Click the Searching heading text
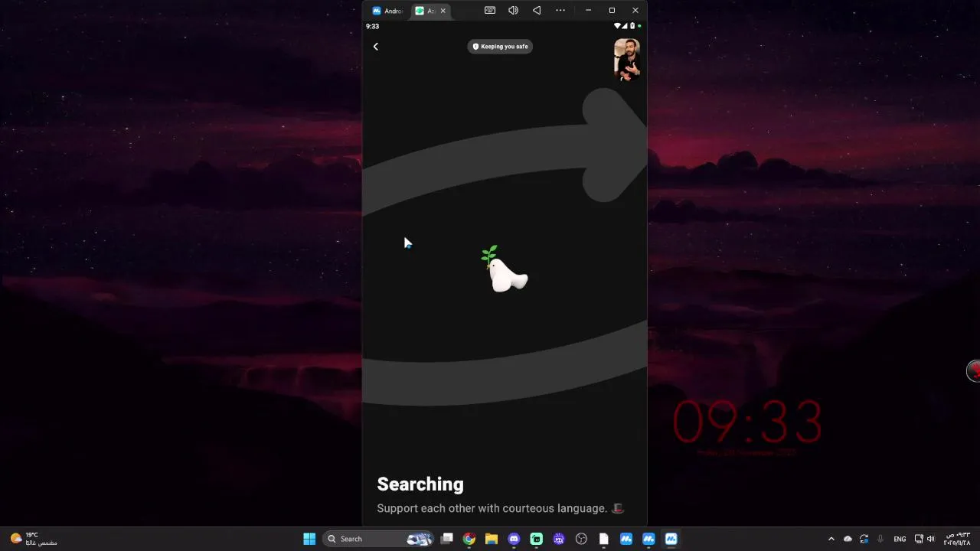Viewport: 980px width, 551px height. (420, 484)
